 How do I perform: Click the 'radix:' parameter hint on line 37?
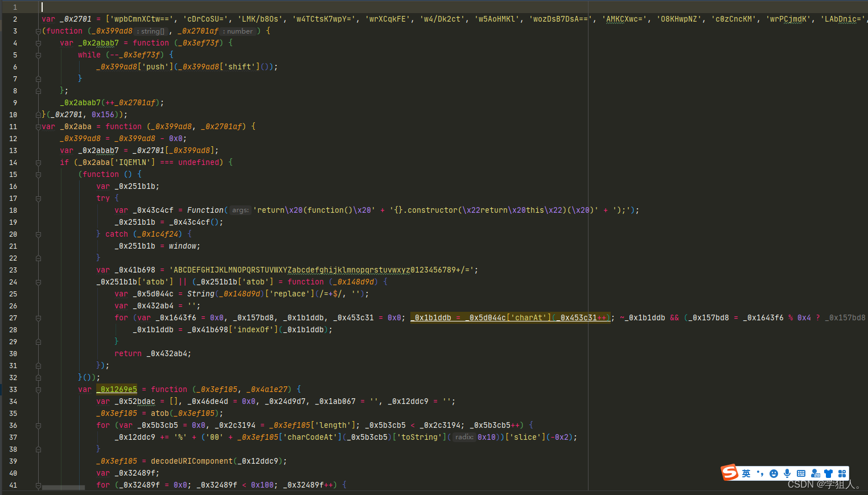click(x=464, y=437)
